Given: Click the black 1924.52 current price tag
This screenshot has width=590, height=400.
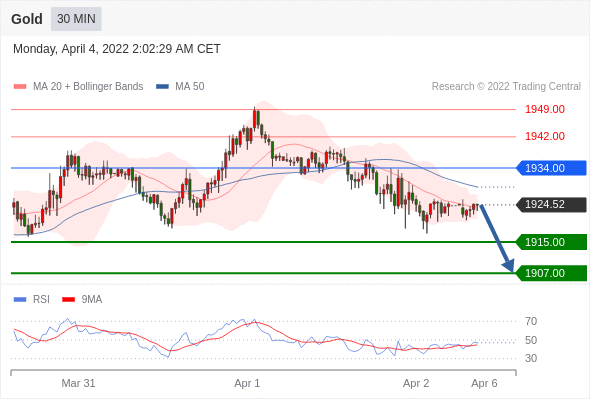Looking at the screenshot, I should point(551,205).
